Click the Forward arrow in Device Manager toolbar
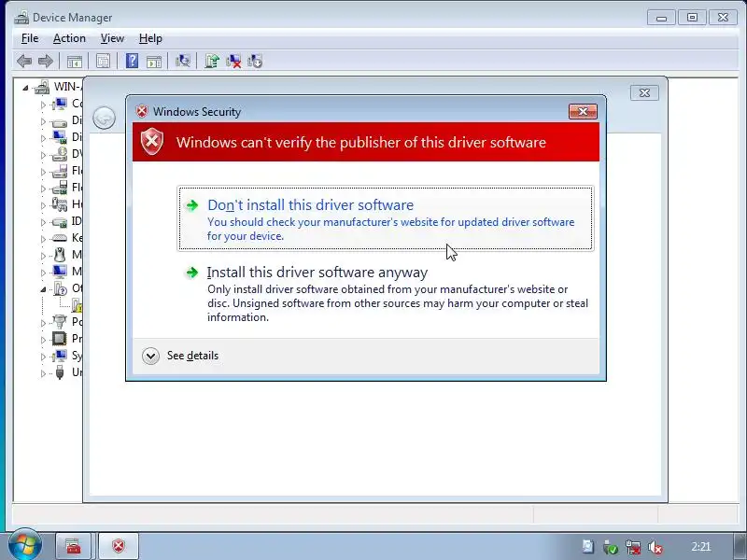 (46, 61)
